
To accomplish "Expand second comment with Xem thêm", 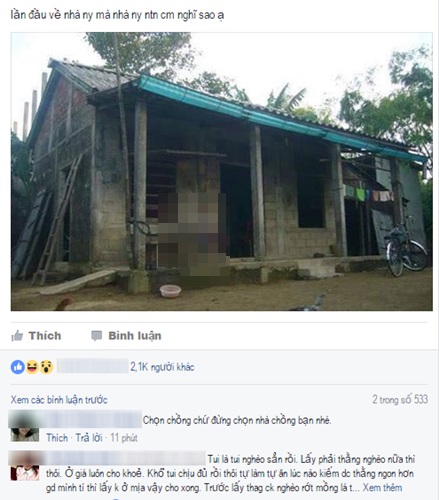I will pos(382,488).
